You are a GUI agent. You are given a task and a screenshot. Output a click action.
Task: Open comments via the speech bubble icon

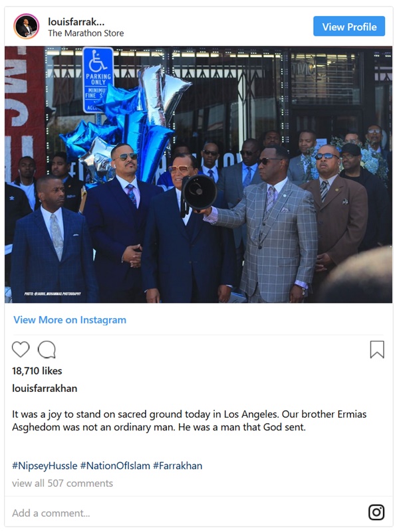(x=47, y=349)
